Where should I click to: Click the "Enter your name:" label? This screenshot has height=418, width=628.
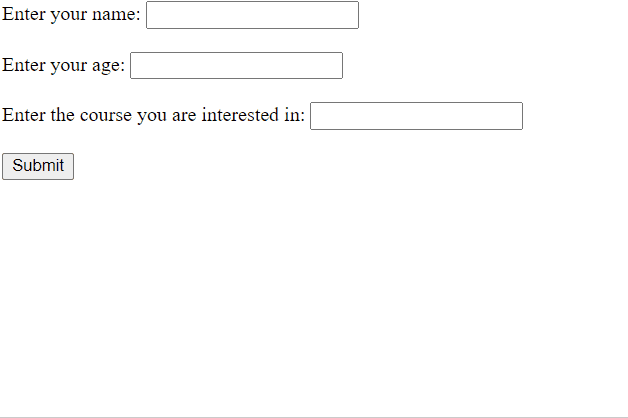tap(71, 15)
